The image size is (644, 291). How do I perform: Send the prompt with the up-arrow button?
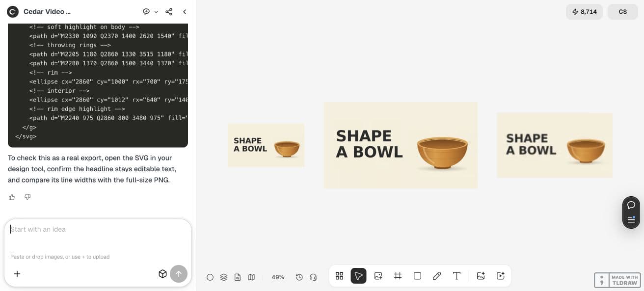[179, 274]
